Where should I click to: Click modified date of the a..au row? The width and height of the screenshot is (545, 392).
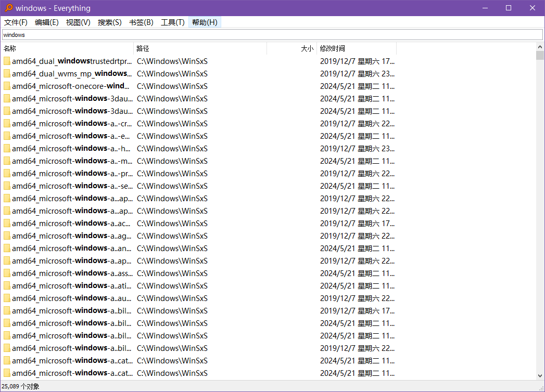point(357,298)
